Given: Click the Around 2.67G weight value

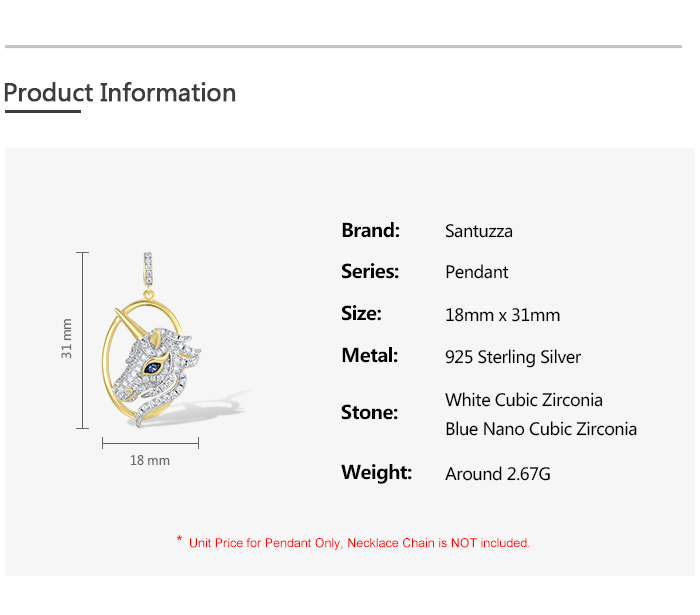Looking at the screenshot, I should pyautogui.click(x=498, y=474).
